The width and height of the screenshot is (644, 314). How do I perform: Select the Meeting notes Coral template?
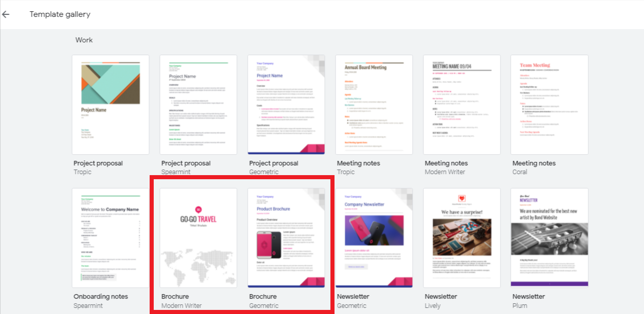click(549, 104)
